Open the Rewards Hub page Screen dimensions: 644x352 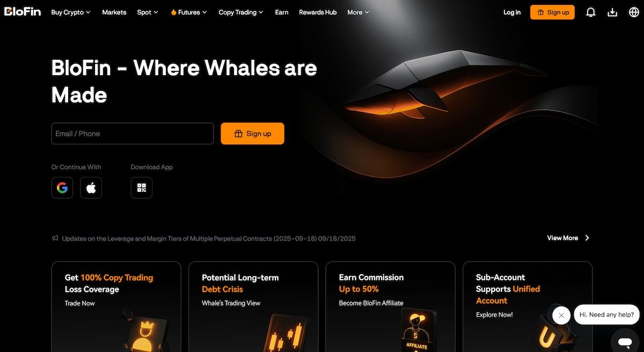(318, 12)
